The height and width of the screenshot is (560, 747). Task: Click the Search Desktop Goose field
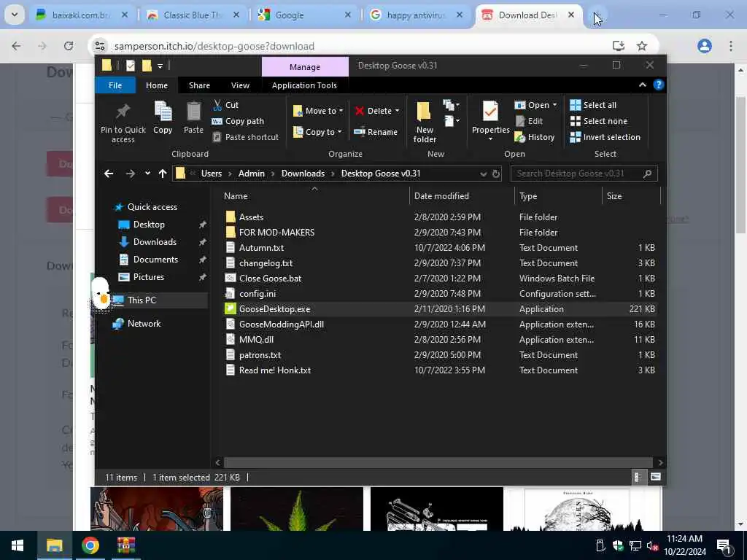click(x=584, y=174)
